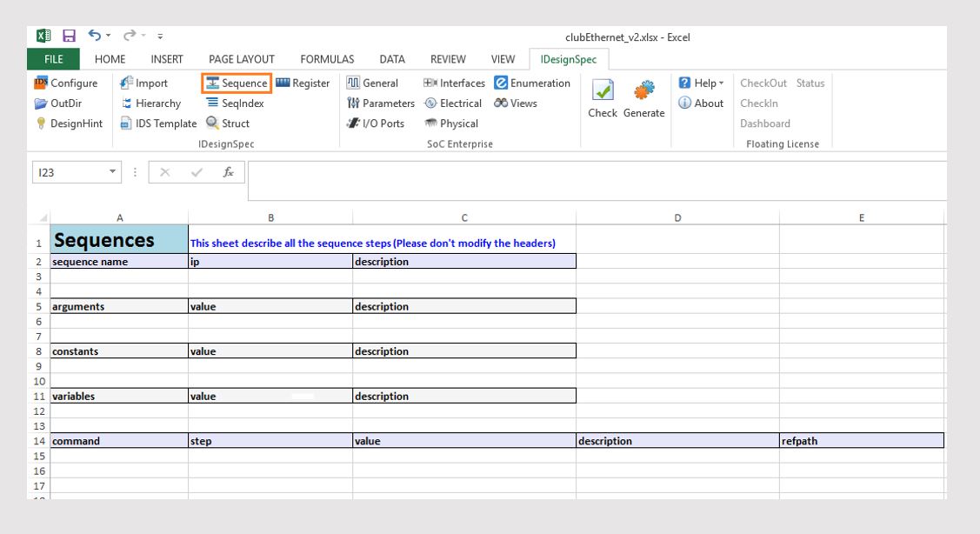980x534 pixels.
Task: Switch to the HOME tab
Action: 110,59
